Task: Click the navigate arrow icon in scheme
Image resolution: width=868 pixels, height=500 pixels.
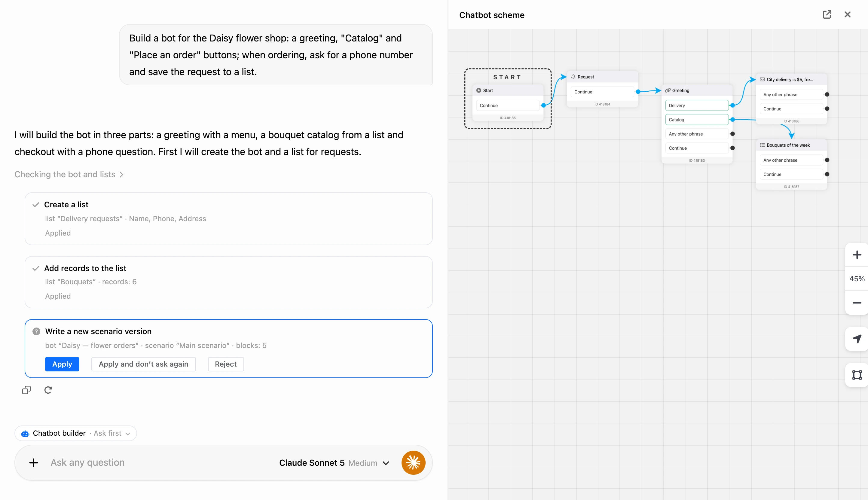Action: click(857, 339)
